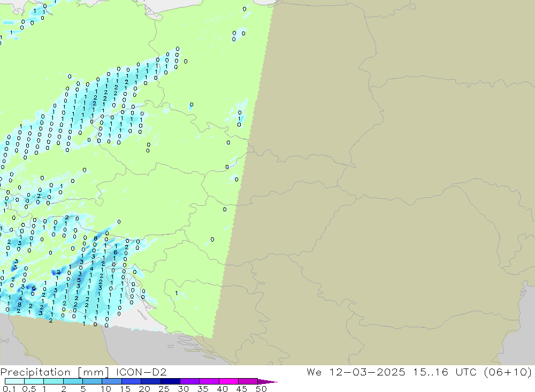Click the above-50 mm arrow tip
The height and width of the screenshot is (392, 535).
(x=267, y=382)
